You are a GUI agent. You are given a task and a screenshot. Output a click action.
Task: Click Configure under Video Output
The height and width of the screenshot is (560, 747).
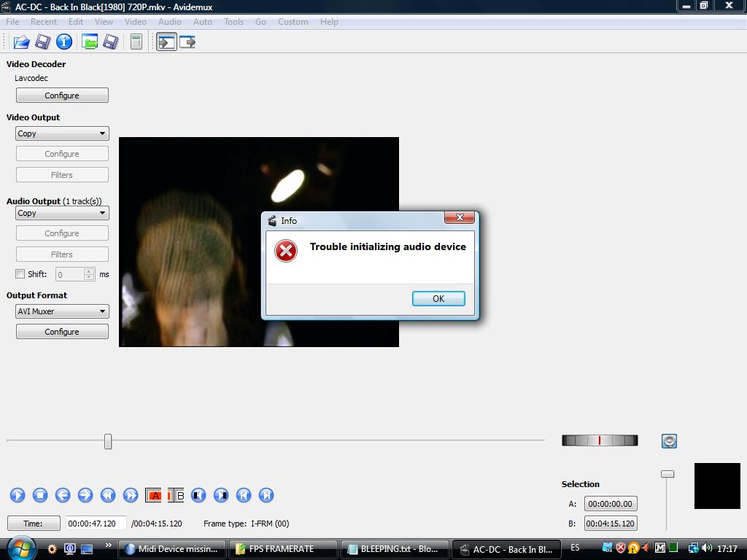tap(62, 154)
